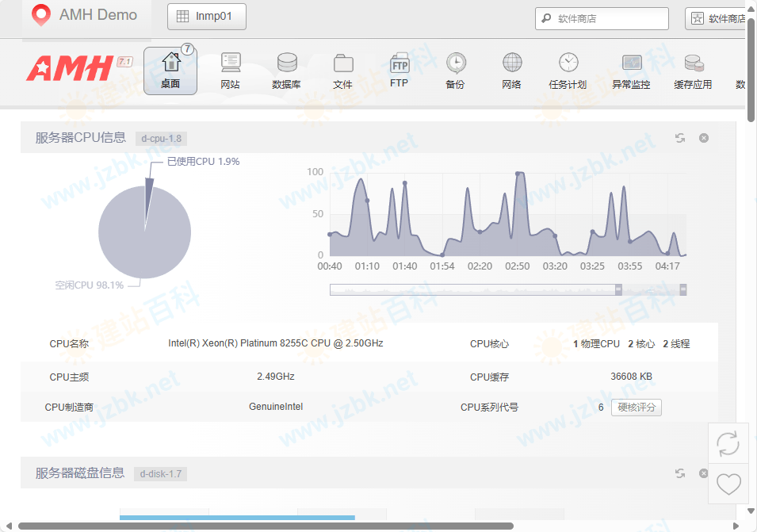Open the 备份 backup icon
The height and width of the screenshot is (532, 757).
pyautogui.click(x=455, y=70)
